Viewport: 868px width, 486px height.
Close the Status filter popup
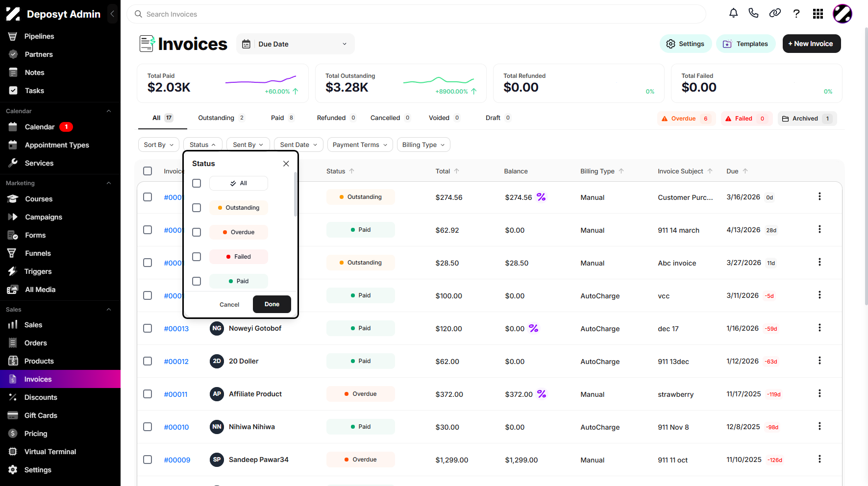[286, 164]
